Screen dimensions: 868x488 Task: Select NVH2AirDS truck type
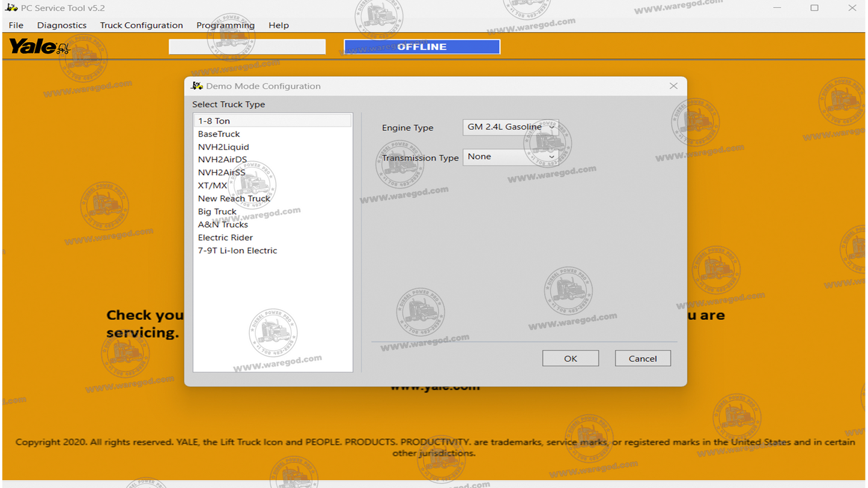coord(272,160)
